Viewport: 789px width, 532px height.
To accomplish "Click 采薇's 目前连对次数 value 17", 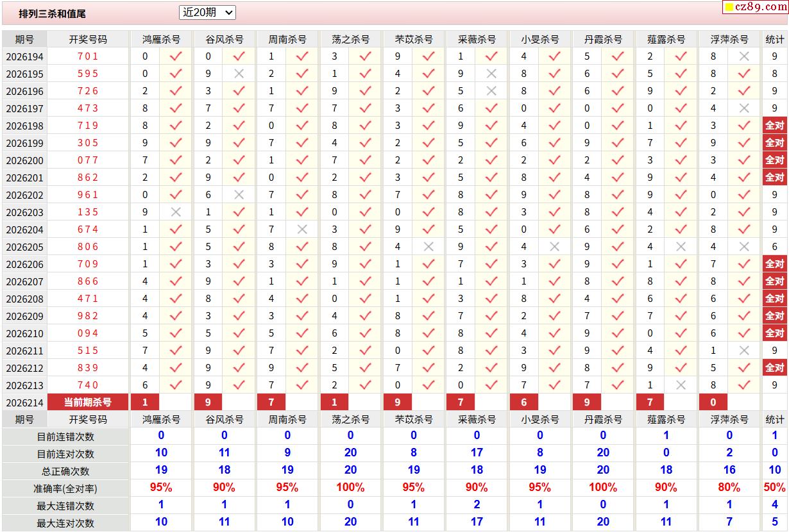I will click(x=477, y=453).
